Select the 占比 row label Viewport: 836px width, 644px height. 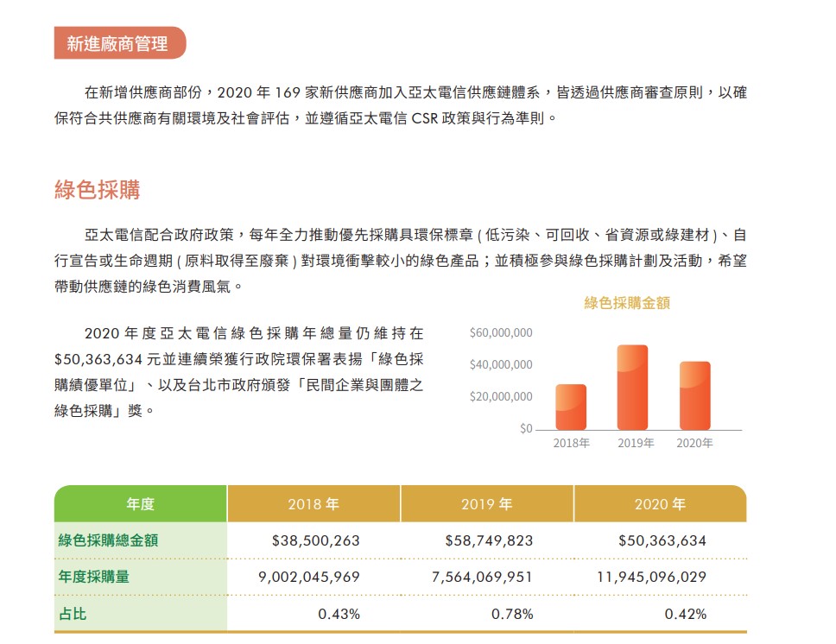[x=73, y=614]
